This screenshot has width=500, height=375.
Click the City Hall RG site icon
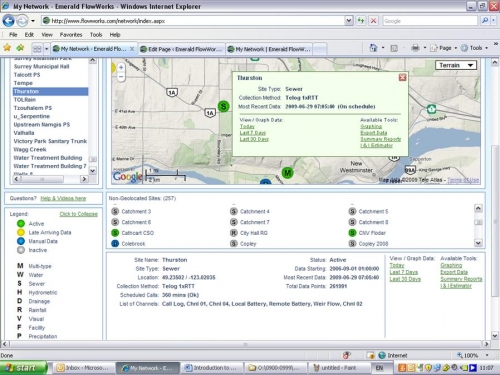click(x=234, y=233)
